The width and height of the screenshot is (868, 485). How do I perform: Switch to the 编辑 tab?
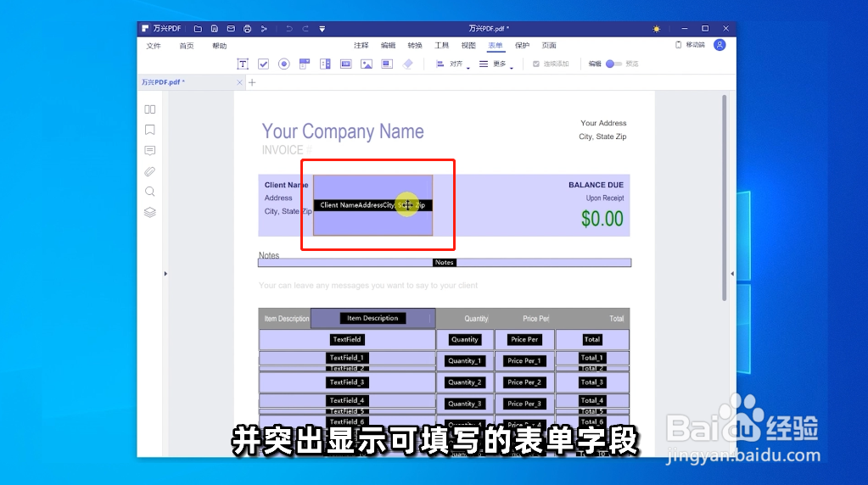(x=388, y=45)
